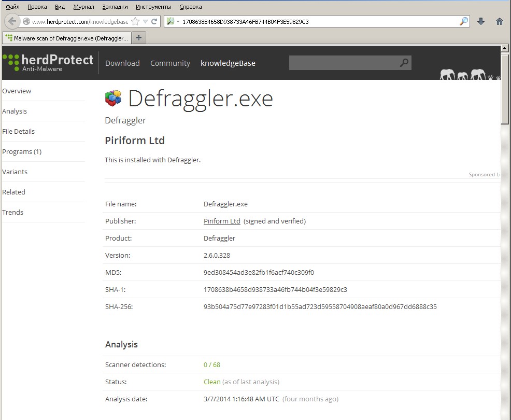Select the SHA-1 hash value text
Viewport: 511px width, 420px height.
click(275, 289)
